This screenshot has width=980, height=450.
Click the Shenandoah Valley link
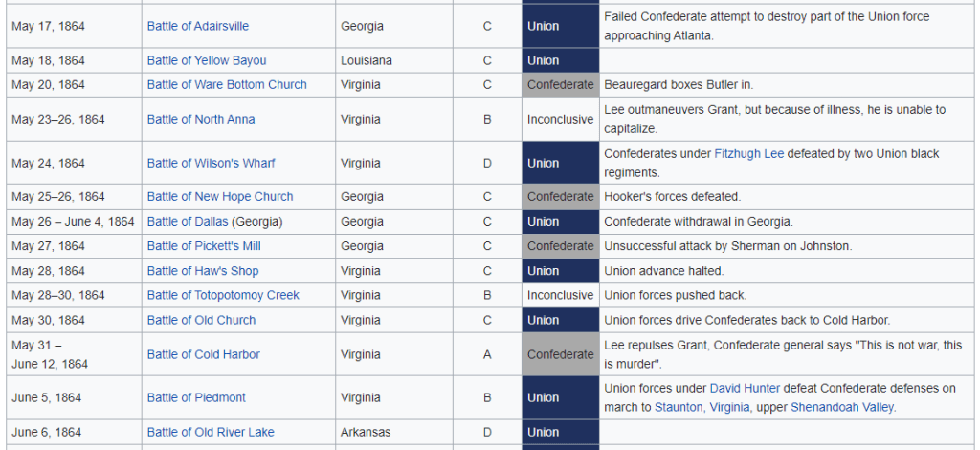pos(843,407)
